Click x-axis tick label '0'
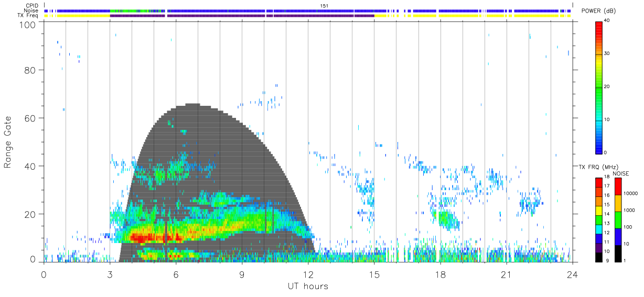Screen dimensions: 644x297 44,275
